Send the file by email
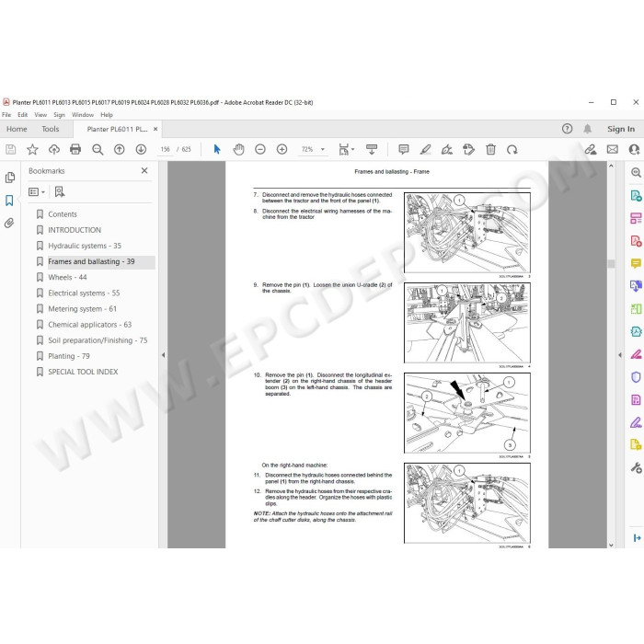 [613, 149]
